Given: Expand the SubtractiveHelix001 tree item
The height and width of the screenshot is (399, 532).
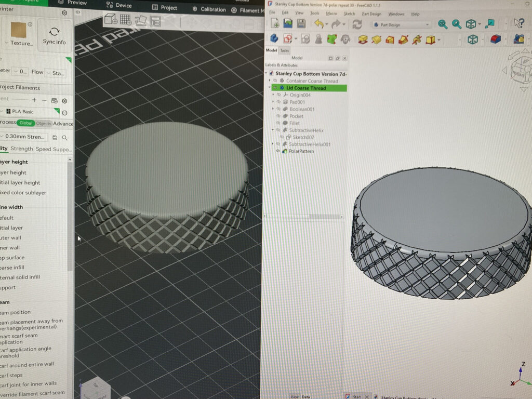Looking at the screenshot, I should [273, 144].
